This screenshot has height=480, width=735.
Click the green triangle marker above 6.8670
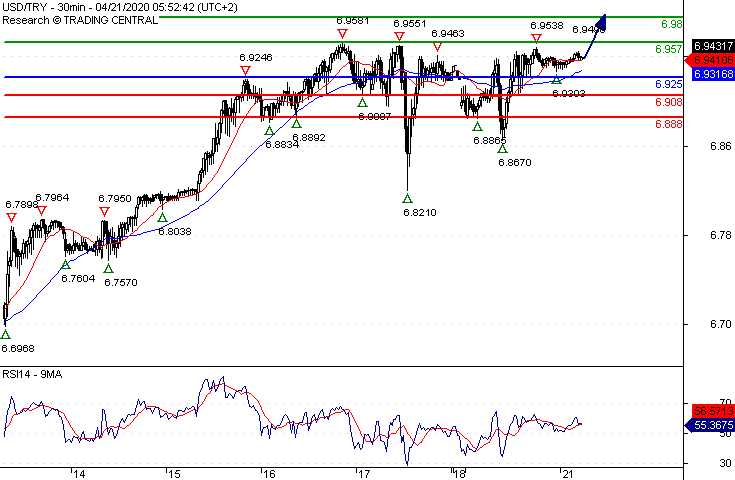(502, 149)
